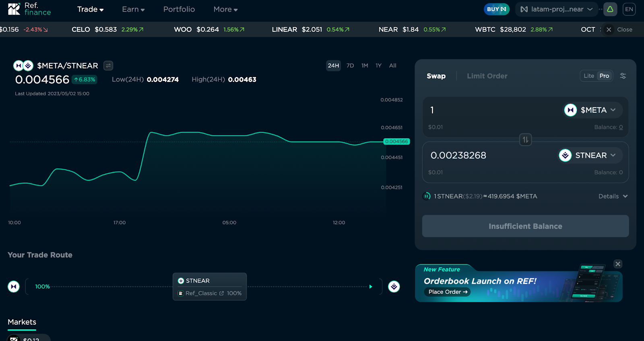644x341 pixels.
Task: Open the More menu
Action: tap(225, 9)
